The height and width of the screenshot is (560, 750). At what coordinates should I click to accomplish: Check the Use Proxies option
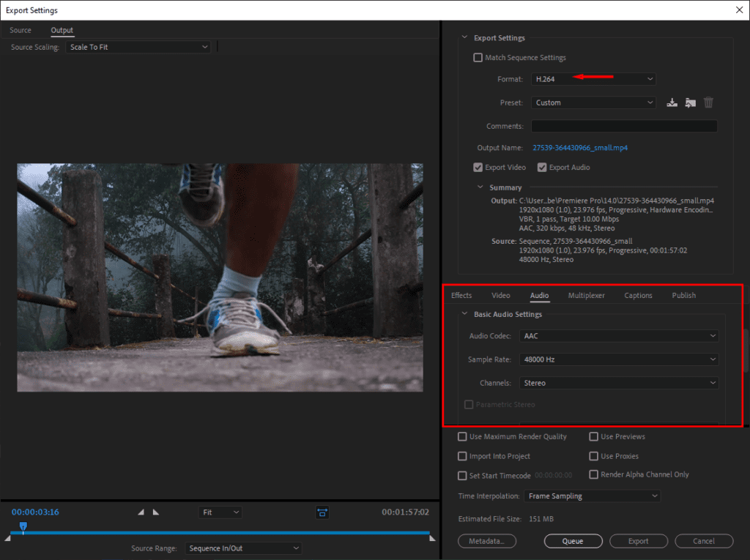[x=593, y=456]
